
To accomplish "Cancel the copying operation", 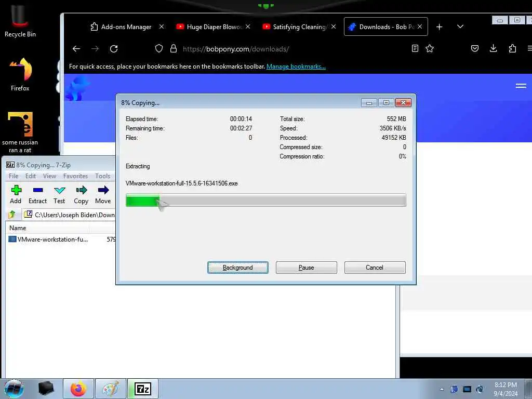I will pos(375,268).
